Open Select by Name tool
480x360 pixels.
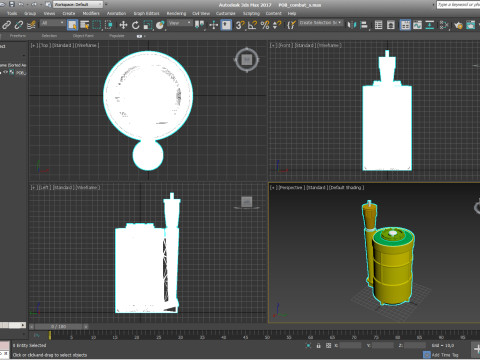(85, 25)
